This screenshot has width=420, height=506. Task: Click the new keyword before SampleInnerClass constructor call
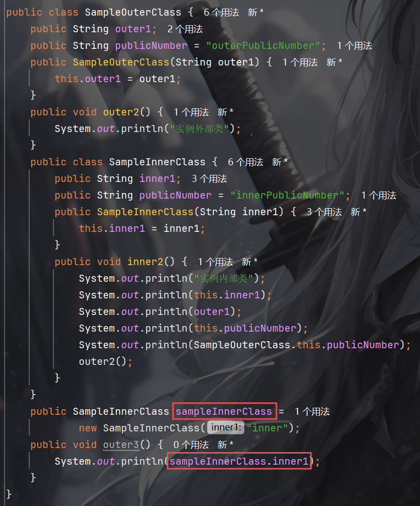click(88, 428)
